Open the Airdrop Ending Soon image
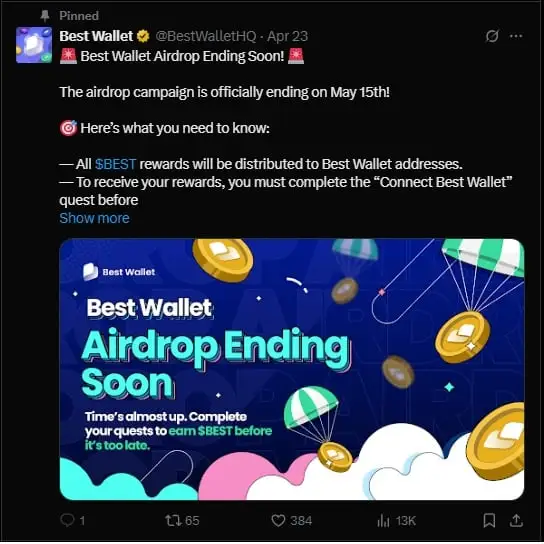The width and height of the screenshot is (544, 544). [x=292, y=369]
